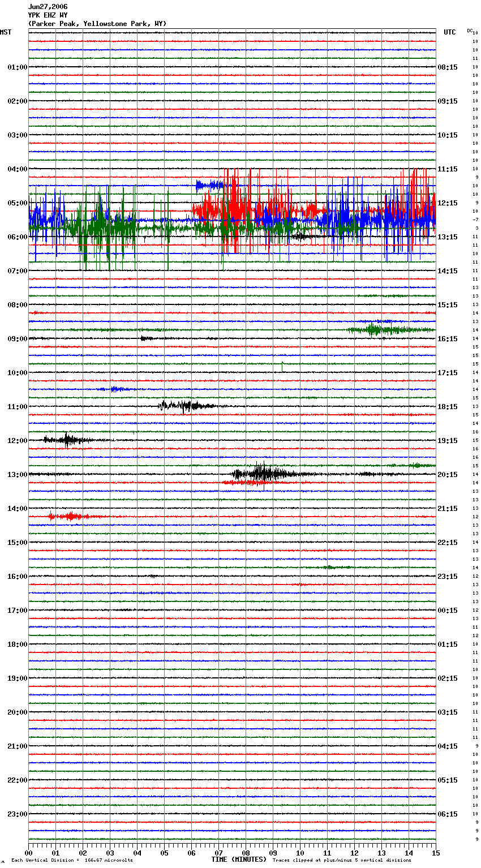This screenshot has width=481, height=868.
Task: Click the DC column header
Action: coord(470,31)
